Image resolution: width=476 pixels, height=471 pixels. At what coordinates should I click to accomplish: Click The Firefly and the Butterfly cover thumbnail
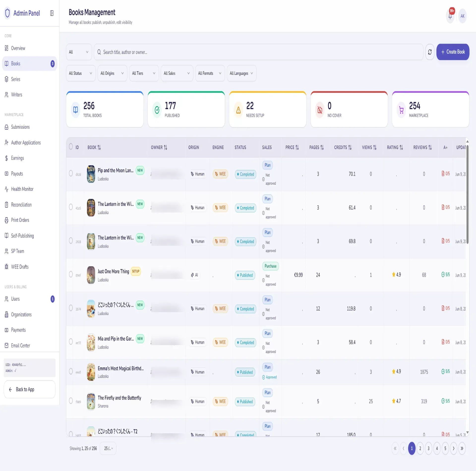pos(91,401)
